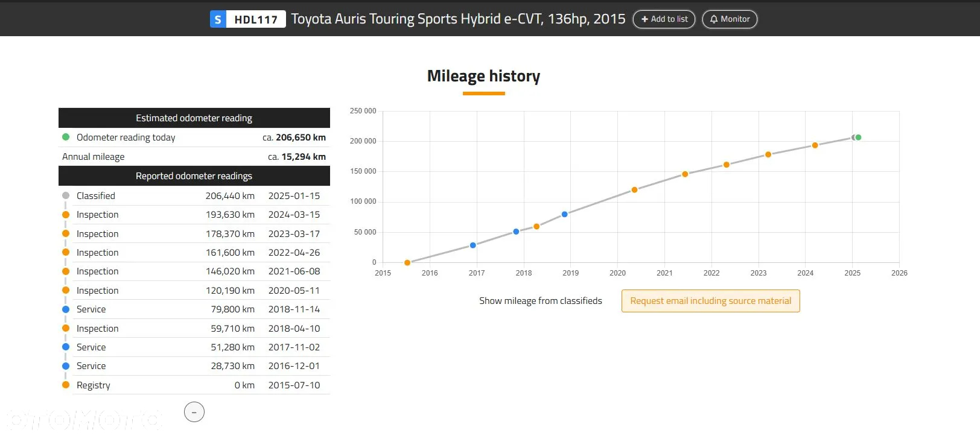Click the Registry row label
Image resolution: width=980 pixels, height=436 pixels.
94,385
